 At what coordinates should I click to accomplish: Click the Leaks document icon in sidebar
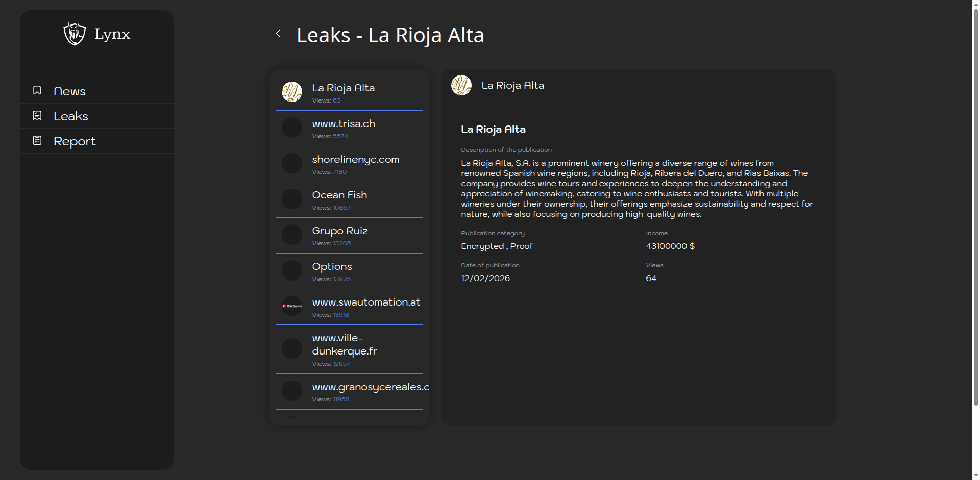[37, 115]
